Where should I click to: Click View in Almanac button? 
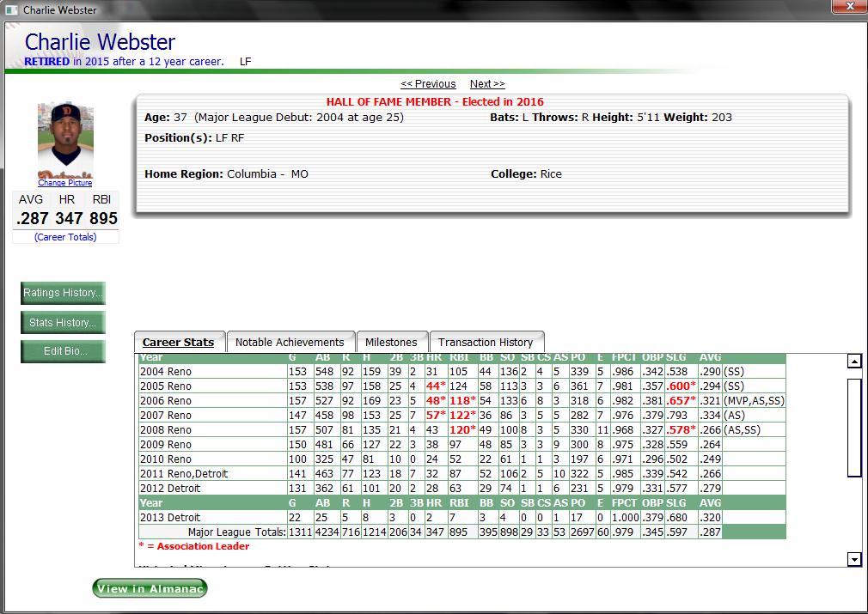150,588
